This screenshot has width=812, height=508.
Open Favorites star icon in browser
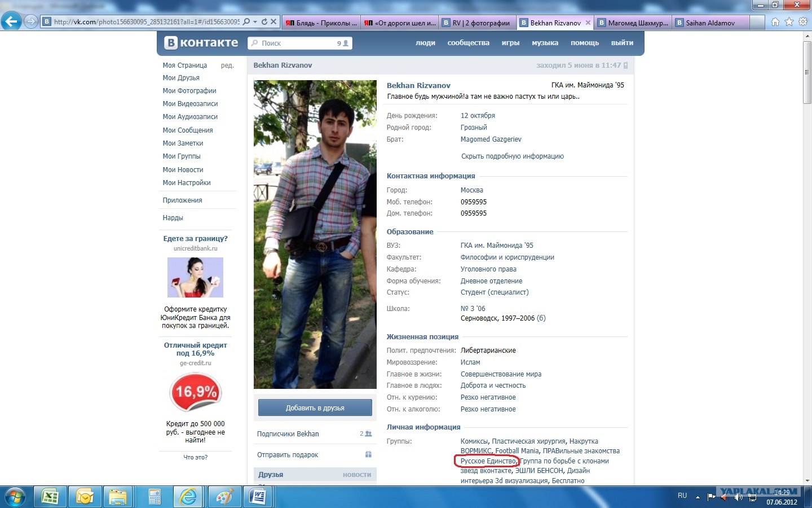(789, 22)
